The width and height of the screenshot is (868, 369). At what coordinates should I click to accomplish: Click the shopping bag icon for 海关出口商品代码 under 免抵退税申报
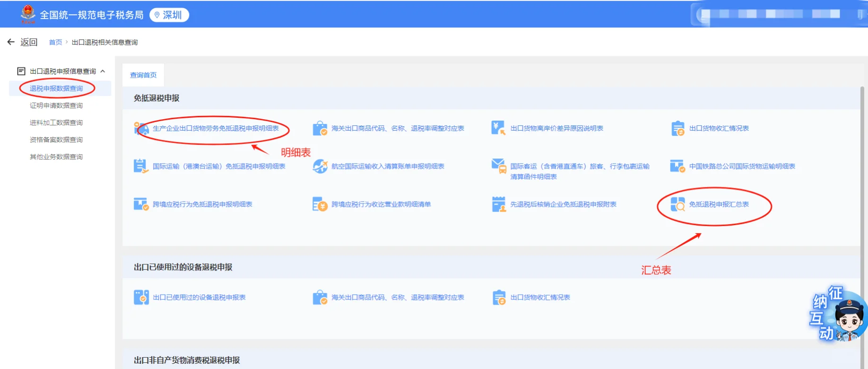[320, 128]
